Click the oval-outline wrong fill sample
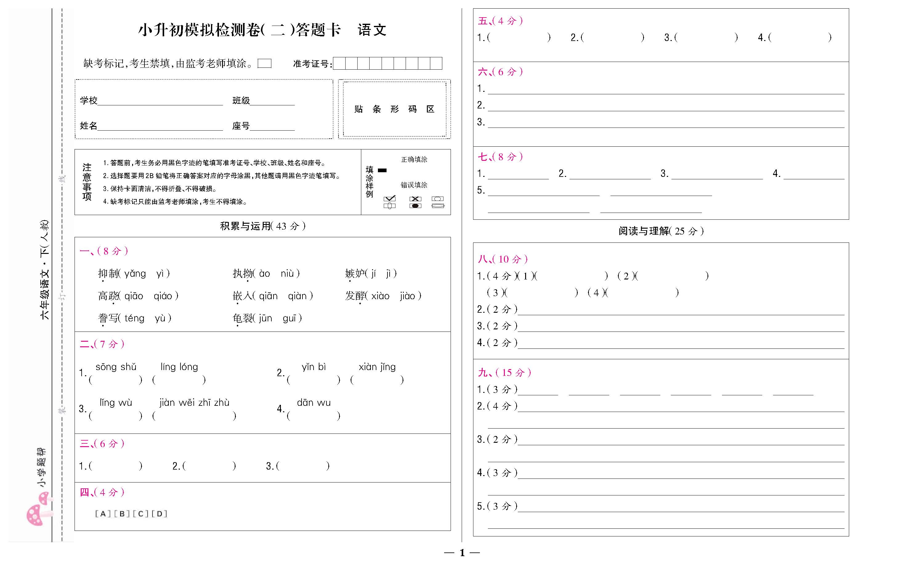This screenshot has height=566, width=924. coord(438,199)
